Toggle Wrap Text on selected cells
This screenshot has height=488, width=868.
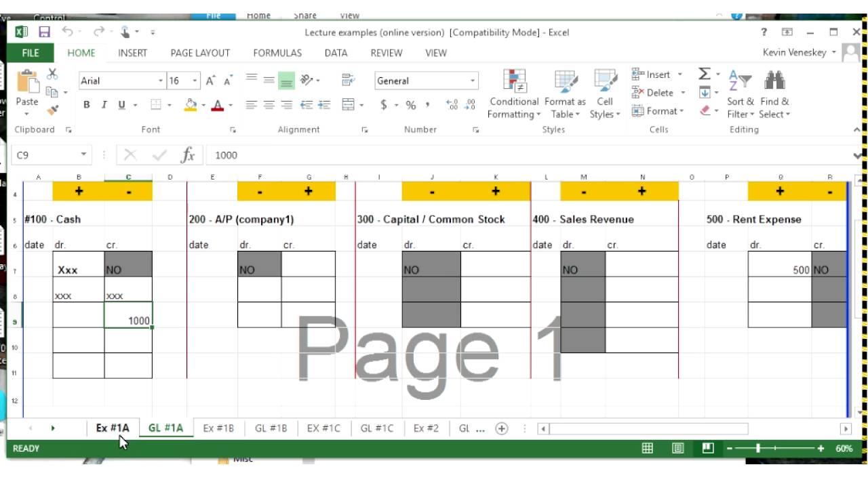349,80
